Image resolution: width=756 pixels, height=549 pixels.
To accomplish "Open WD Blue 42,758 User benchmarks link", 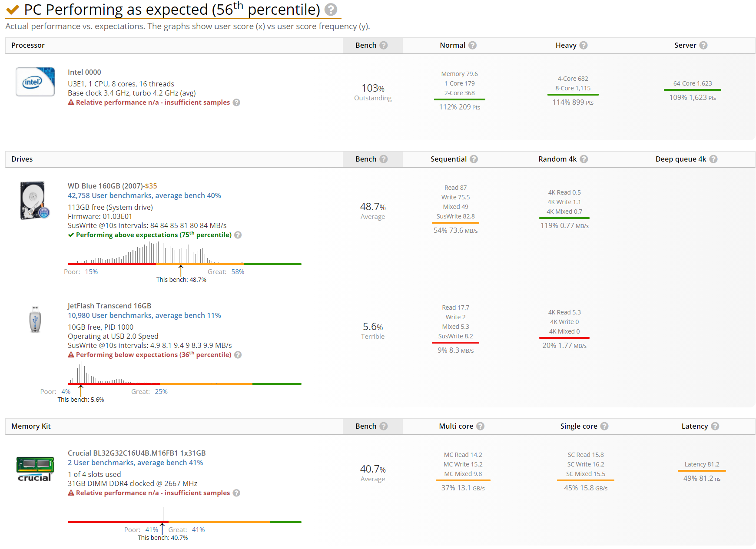I will (144, 195).
